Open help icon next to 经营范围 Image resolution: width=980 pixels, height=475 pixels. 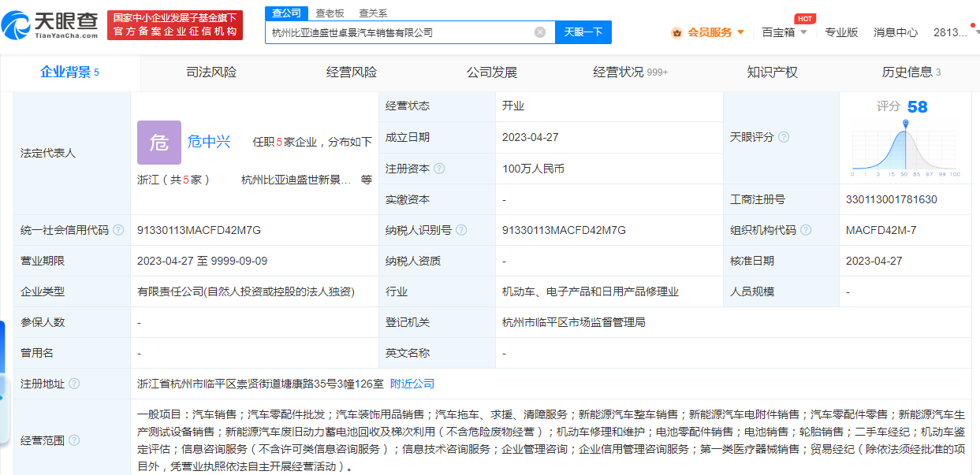point(74,440)
